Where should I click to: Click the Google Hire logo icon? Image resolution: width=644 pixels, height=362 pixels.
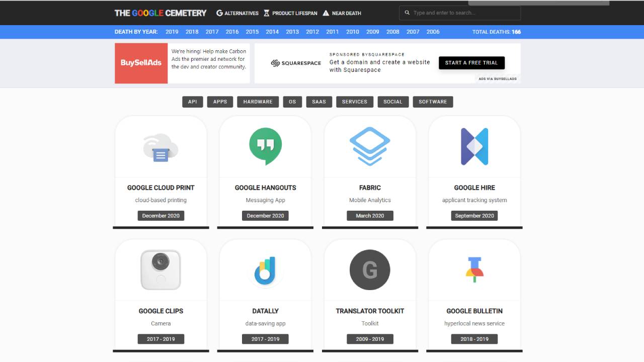pyautogui.click(x=474, y=146)
